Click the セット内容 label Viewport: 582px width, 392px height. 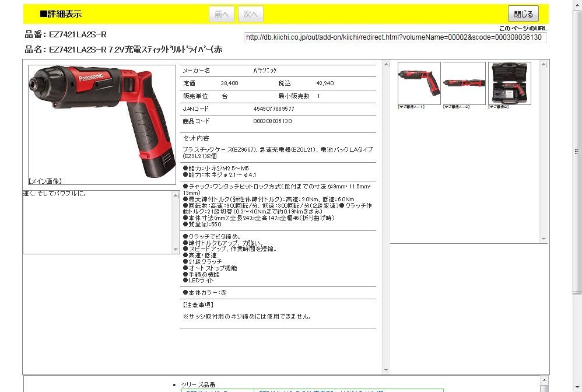[196, 138]
